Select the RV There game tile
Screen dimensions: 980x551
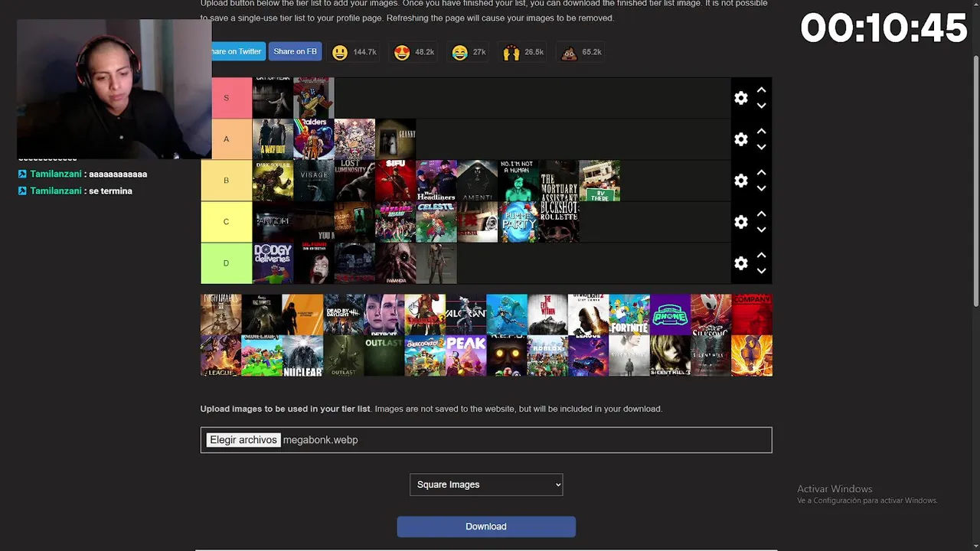[x=599, y=181]
